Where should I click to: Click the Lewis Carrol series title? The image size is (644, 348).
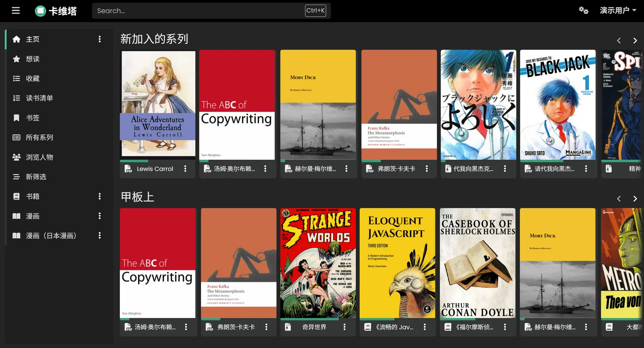click(155, 169)
